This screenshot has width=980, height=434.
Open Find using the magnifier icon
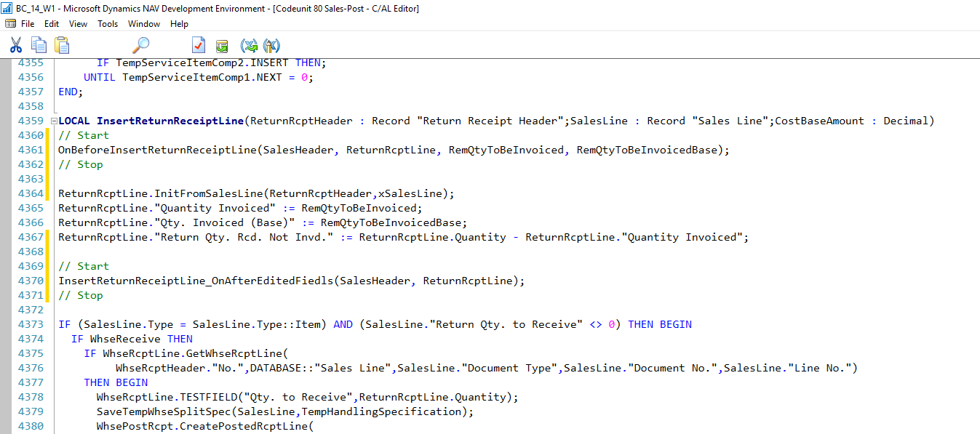141,44
